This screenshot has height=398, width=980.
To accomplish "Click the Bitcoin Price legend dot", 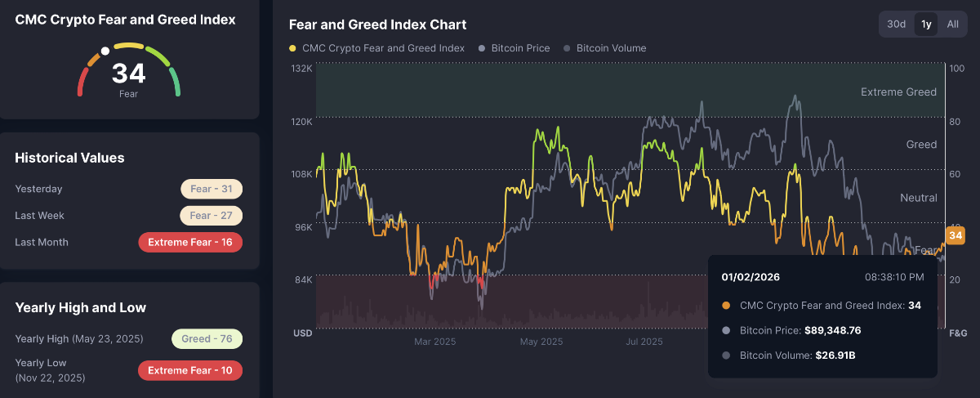I will tap(483, 48).
